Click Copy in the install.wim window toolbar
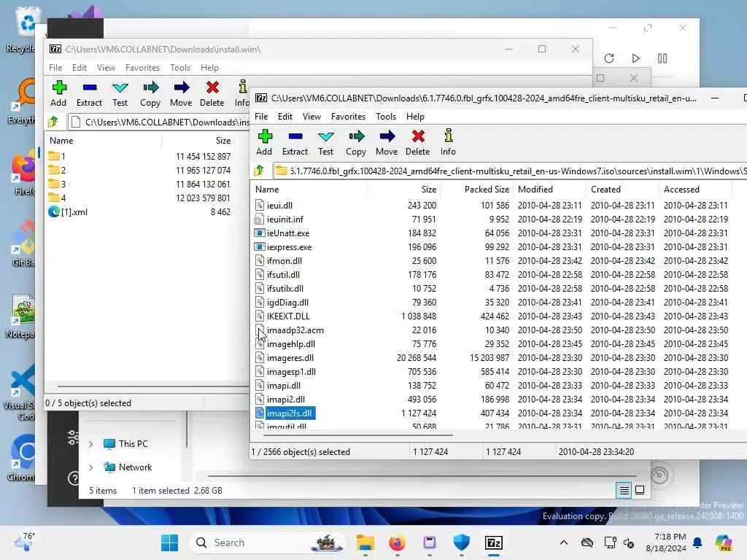Image resolution: width=747 pixels, height=560 pixels. [x=150, y=93]
